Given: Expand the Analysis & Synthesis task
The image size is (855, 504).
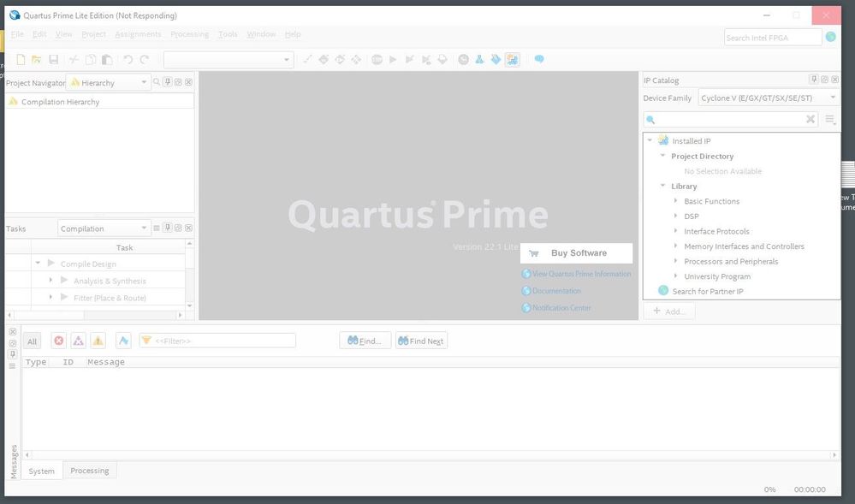Looking at the screenshot, I should 50,280.
